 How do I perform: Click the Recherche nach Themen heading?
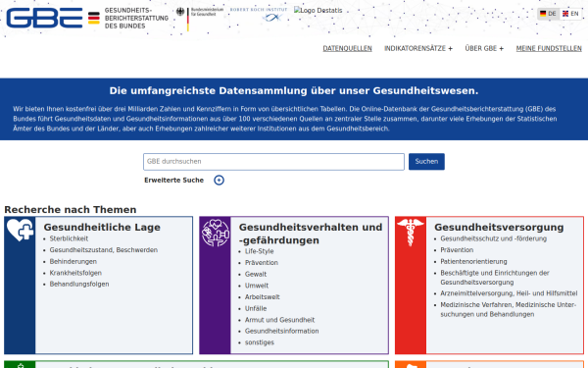(x=71, y=210)
